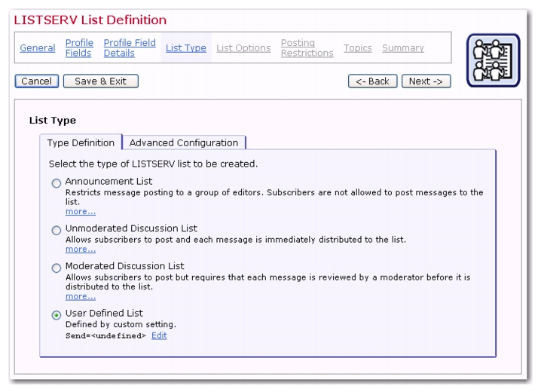Select Moderated Discussion List radio button
The width and height of the screenshot is (541, 392).
point(57,268)
